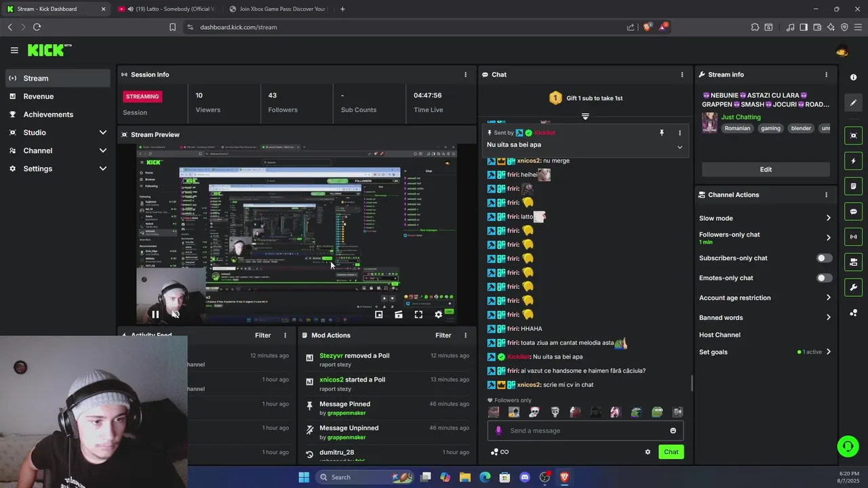868x488 pixels.
Task: Open Stream info three-dot menu
Action: coord(826,75)
